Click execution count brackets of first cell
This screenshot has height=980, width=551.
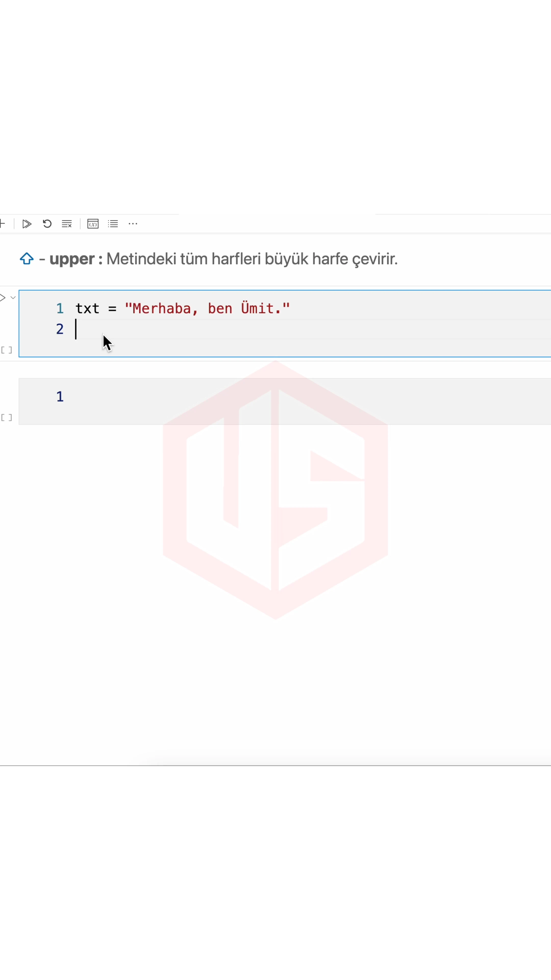point(6,350)
